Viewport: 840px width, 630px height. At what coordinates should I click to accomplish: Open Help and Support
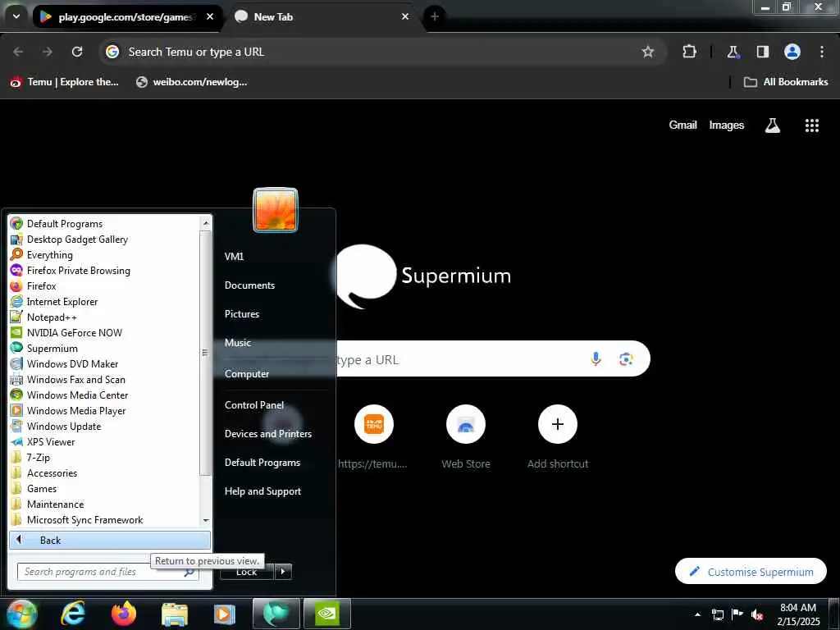(x=262, y=491)
